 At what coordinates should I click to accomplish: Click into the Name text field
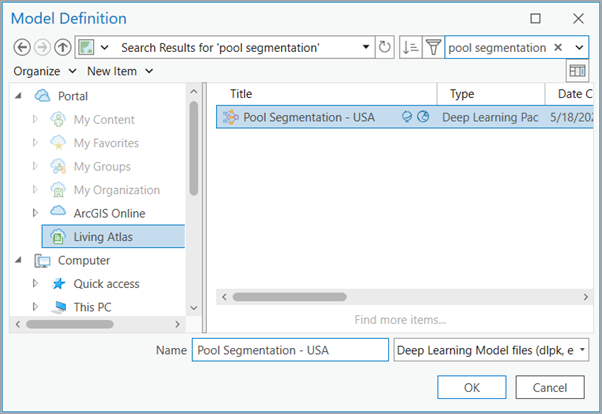(289, 350)
